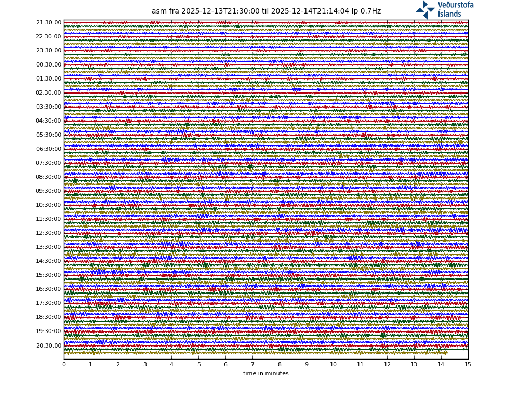Click the 15 tick on the minutes axis
532x399 pixels.
click(468, 364)
